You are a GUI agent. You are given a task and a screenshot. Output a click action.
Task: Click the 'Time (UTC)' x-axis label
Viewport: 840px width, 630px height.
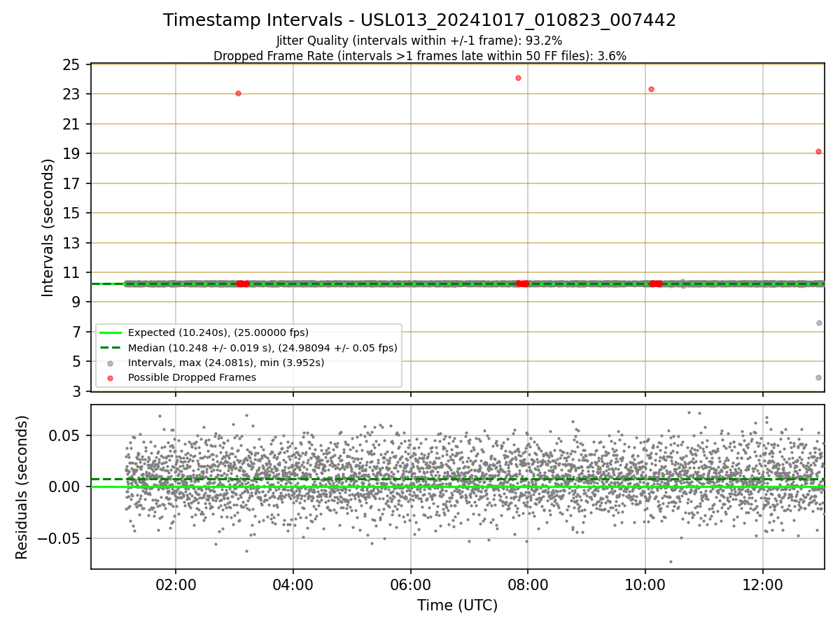(x=457, y=605)
